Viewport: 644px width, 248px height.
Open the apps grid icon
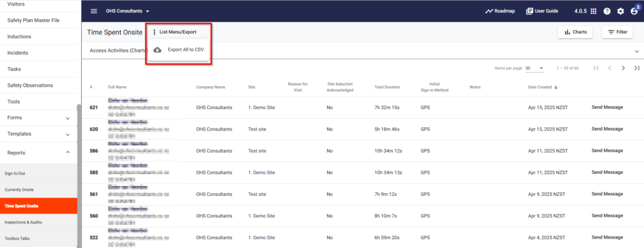pos(593,11)
